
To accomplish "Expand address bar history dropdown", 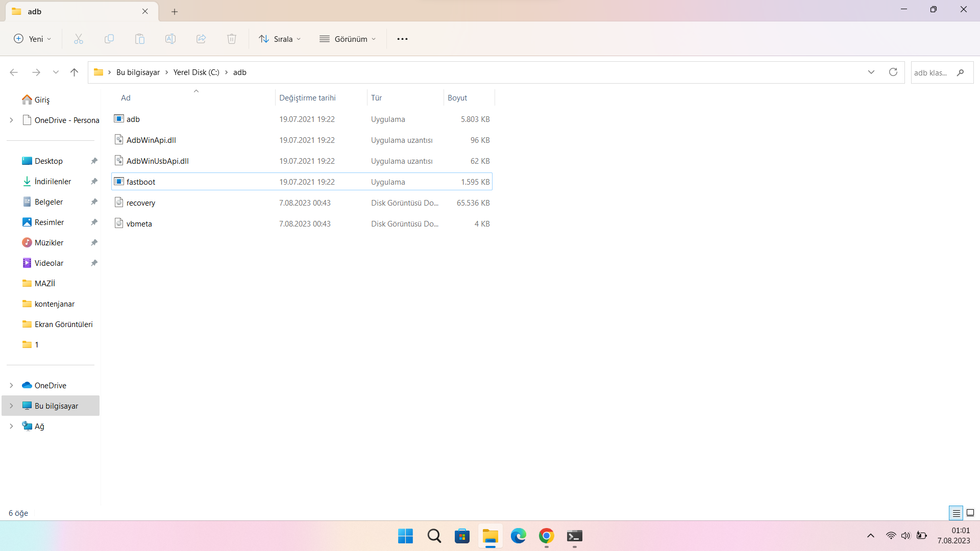I will coord(871,72).
